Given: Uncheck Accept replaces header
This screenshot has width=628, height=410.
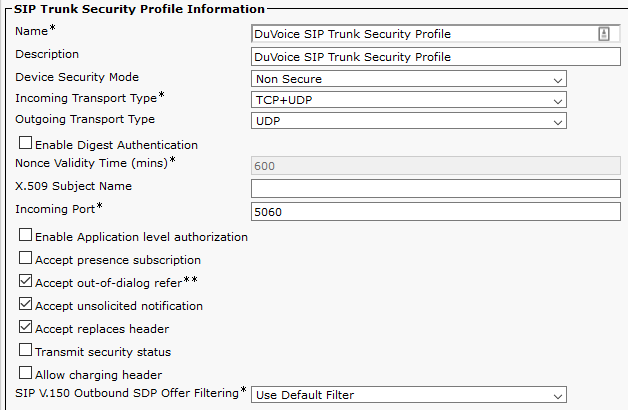Looking at the screenshot, I should pyautogui.click(x=25, y=327).
